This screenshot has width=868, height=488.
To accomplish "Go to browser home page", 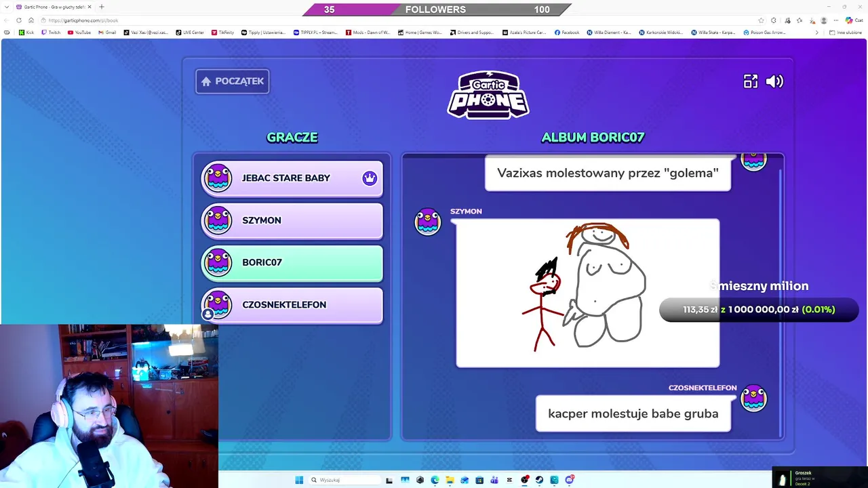I will tap(31, 20).
